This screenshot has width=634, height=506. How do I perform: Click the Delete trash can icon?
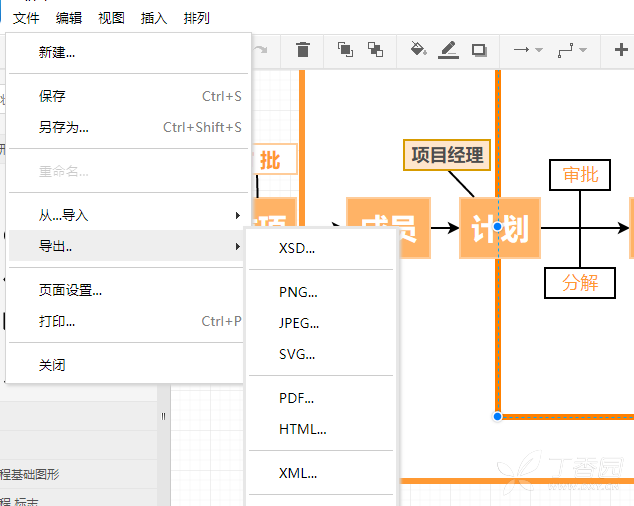click(303, 50)
